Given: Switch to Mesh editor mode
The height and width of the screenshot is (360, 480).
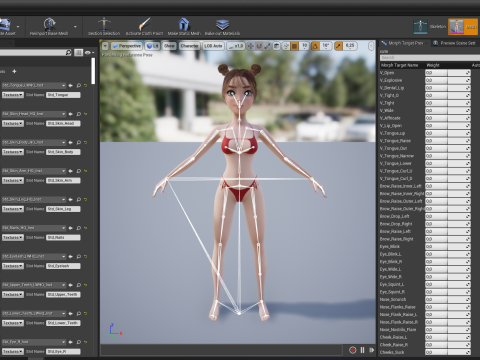Looking at the screenshot, I should (463, 27).
